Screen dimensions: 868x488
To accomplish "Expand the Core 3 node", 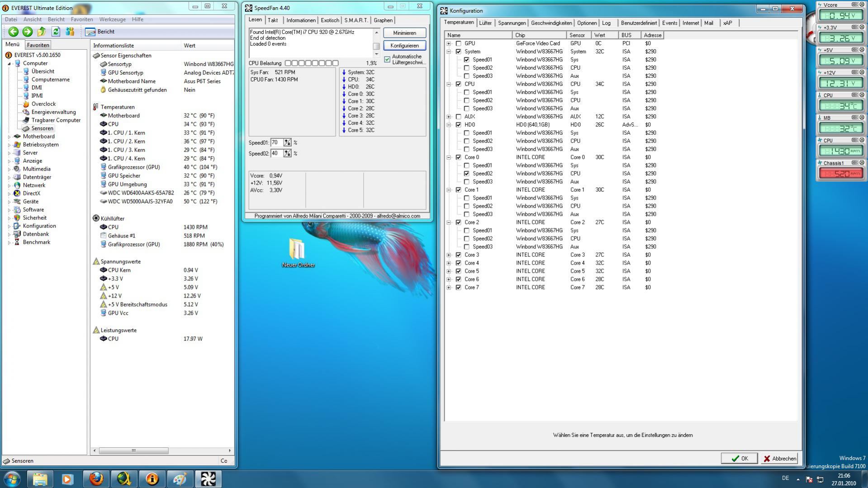I will (449, 255).
